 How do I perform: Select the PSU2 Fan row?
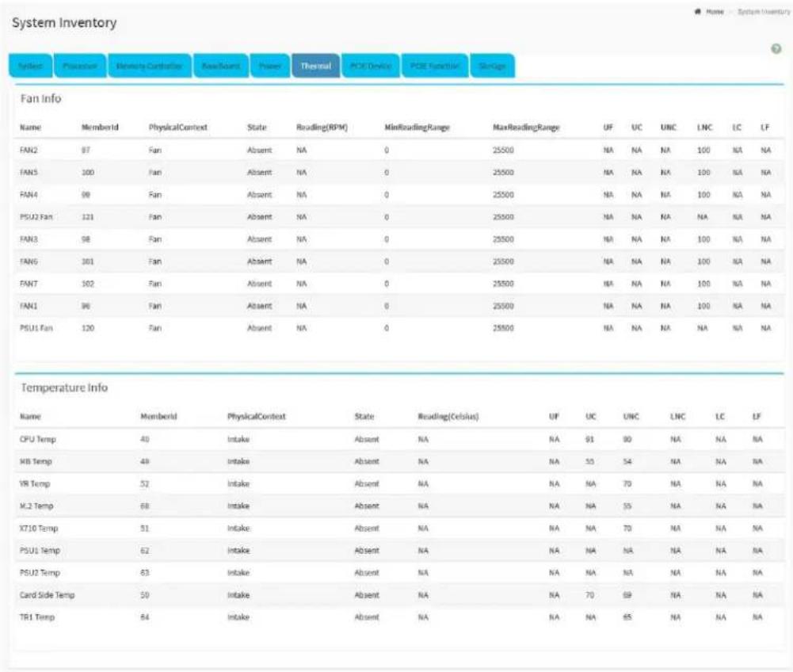tap(399, 217)
